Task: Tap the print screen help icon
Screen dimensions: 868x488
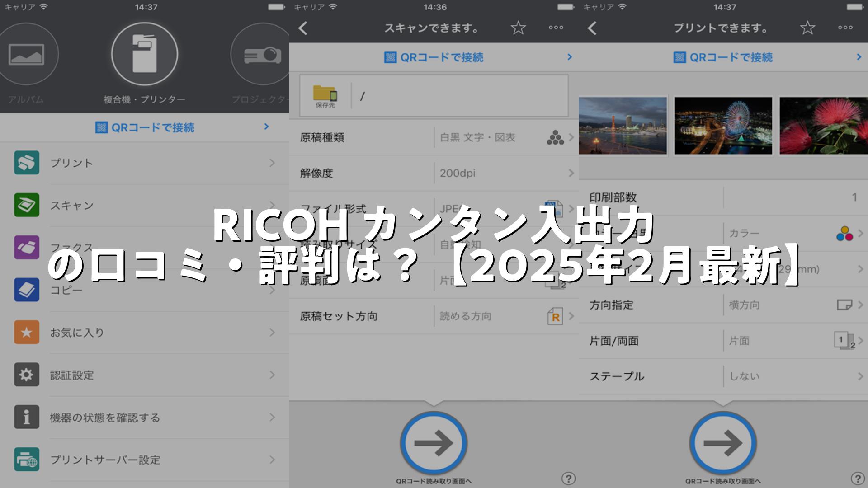Action: coord(858,479)
